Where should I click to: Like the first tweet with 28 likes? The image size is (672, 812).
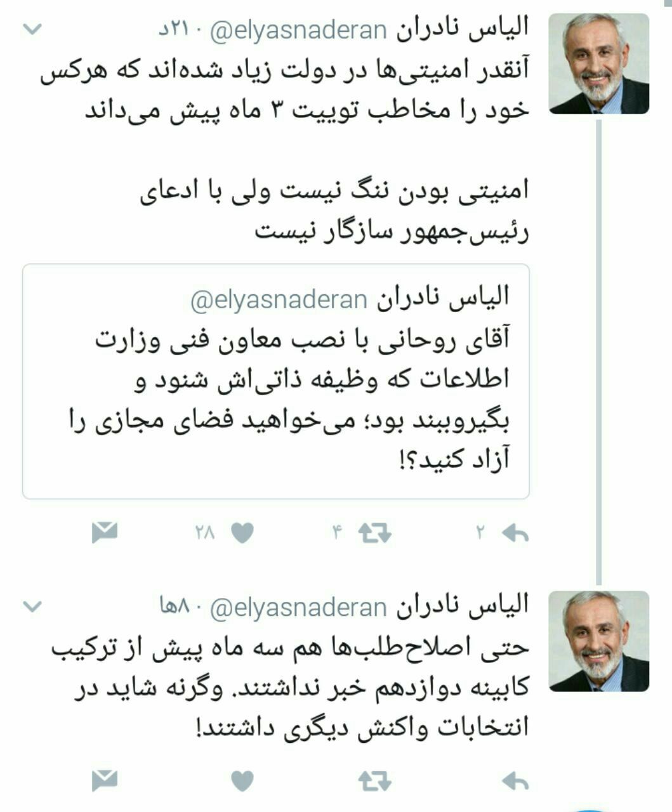pos(242,534)
